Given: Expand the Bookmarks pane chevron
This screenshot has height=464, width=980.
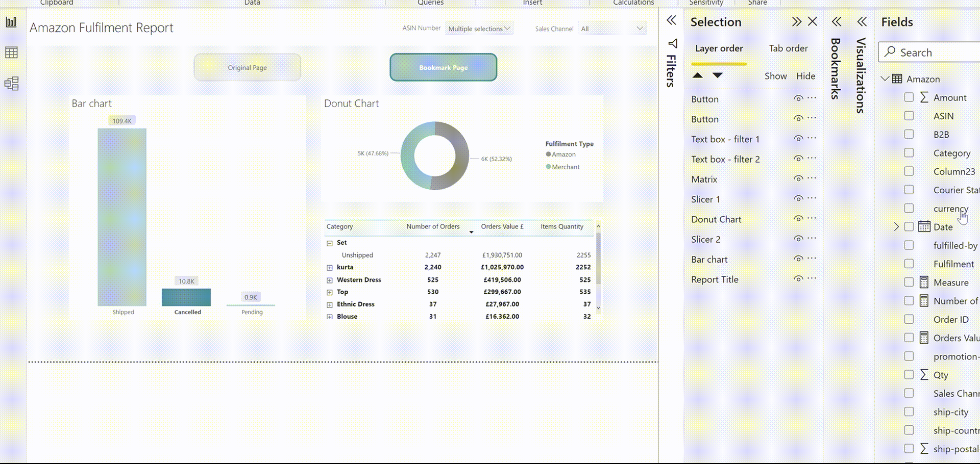Looking at the screenshot, I should (x=836, y=21).
